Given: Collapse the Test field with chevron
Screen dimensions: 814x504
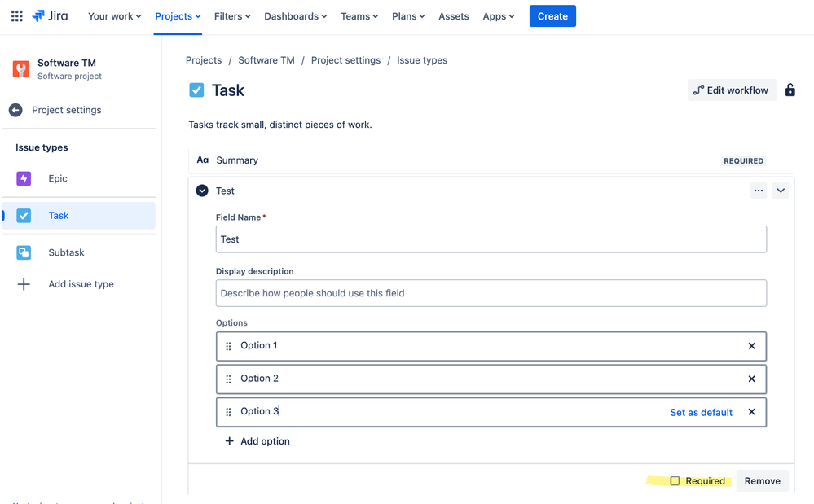Looking at the screenshot, I should pos(781,191).
